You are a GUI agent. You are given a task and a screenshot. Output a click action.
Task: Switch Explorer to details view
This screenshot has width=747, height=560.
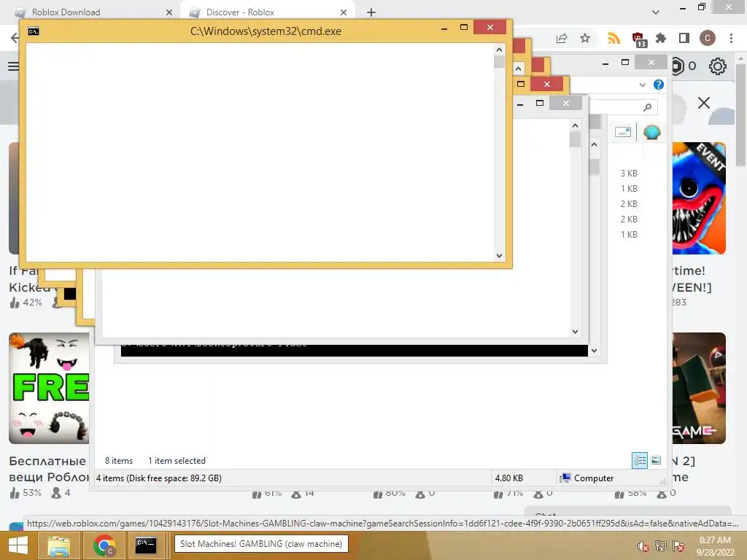click(640, 461)
